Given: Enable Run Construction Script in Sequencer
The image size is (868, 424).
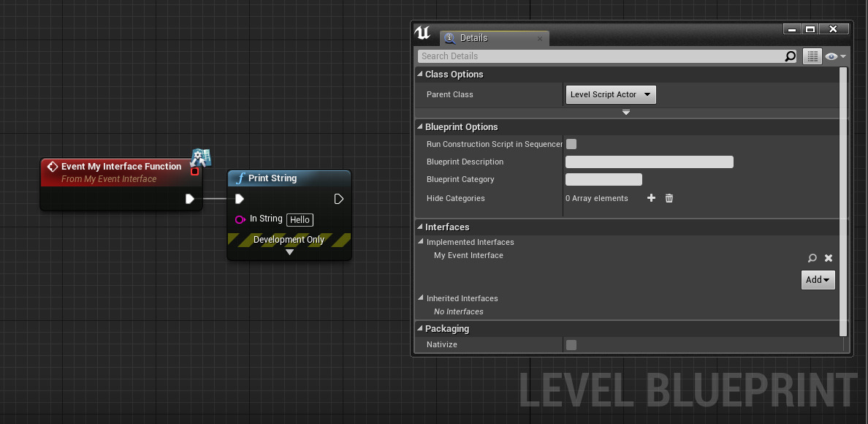Looking at the screenshot, I should click(571, 144).
